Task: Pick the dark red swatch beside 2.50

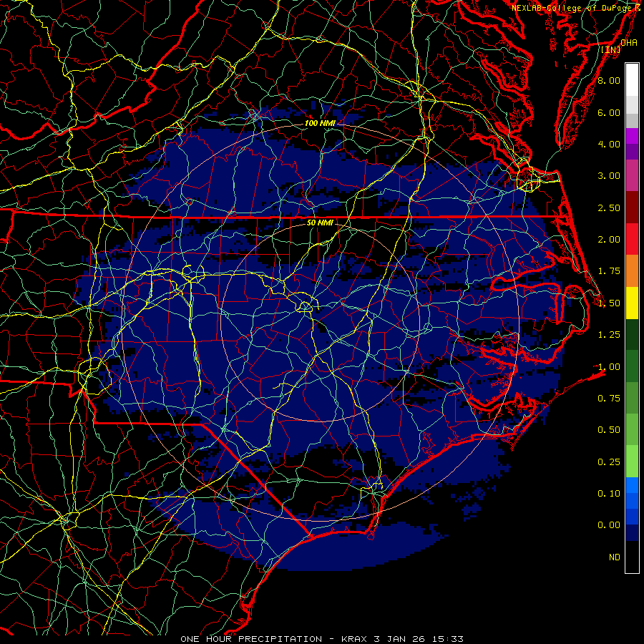Action: pyautogui.click(x=632, y=208)
